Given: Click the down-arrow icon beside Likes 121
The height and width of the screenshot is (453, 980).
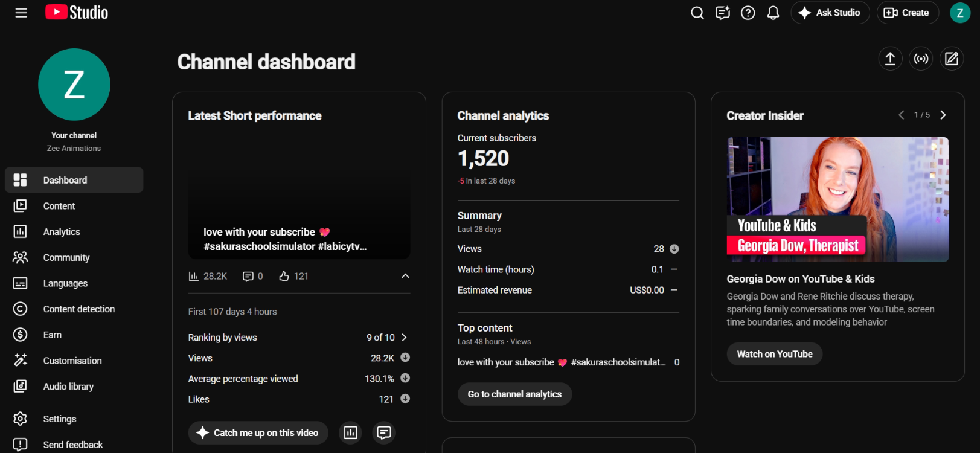Looking at the screenshot, I should [405, 399].
